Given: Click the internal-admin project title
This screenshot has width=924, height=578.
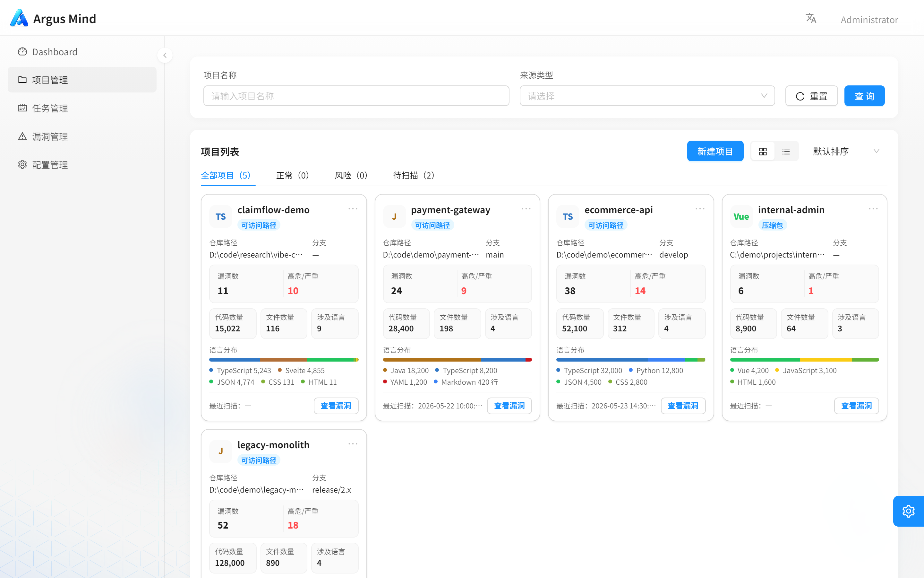Looking at the screenshot, I should pyautogui.click(x=791, y=210).
